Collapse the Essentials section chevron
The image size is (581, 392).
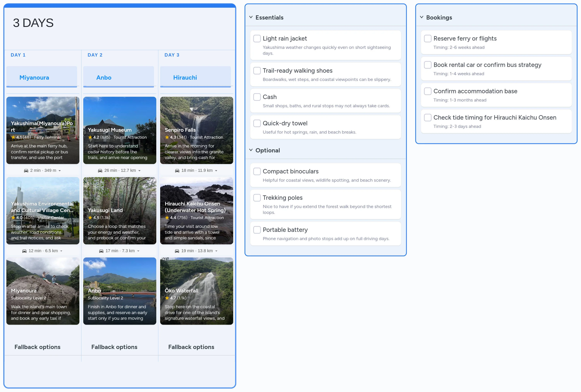click(251, 17)
